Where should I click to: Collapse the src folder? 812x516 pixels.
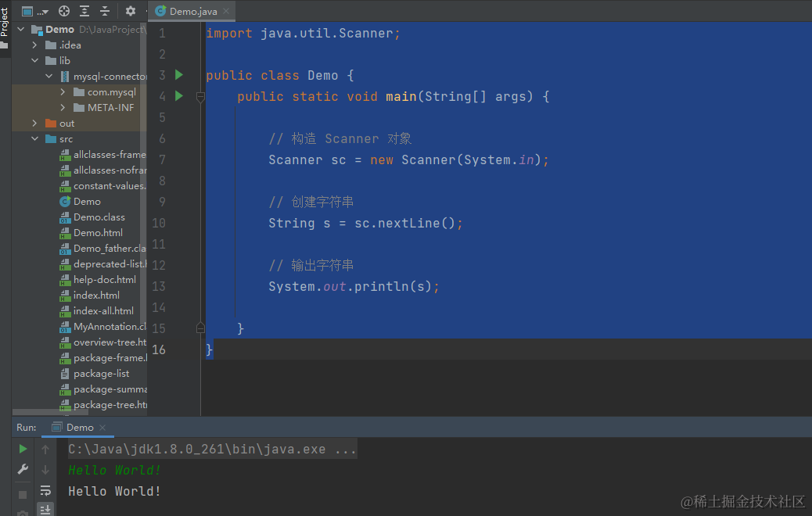(34, 138)
